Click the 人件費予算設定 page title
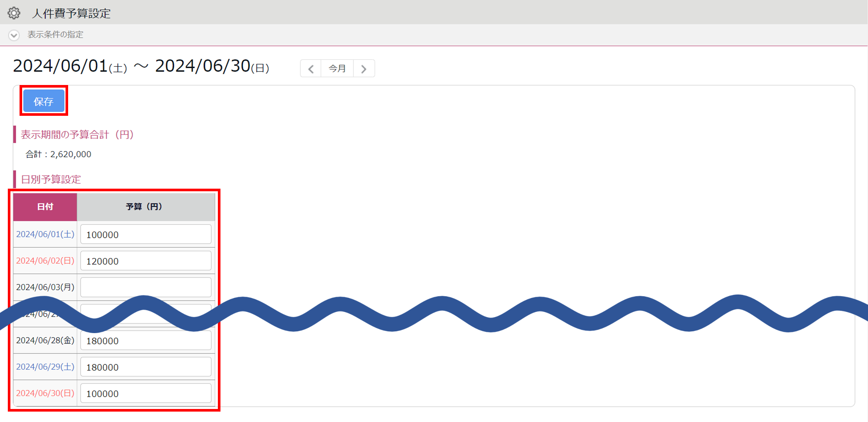 [71, 13]
